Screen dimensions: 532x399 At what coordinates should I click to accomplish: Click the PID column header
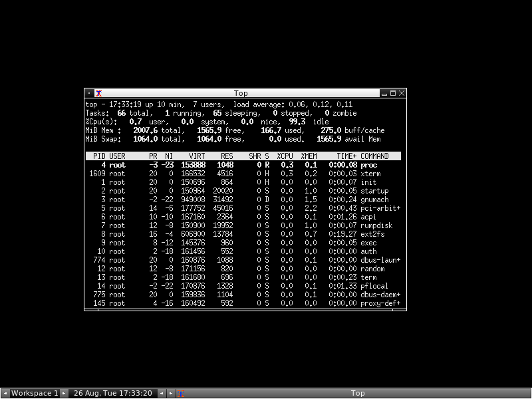click(99, 156)
